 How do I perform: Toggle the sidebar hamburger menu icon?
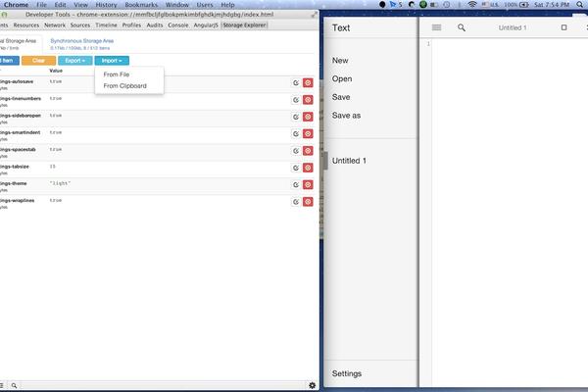pyautogui.click(x=436, y=27)
